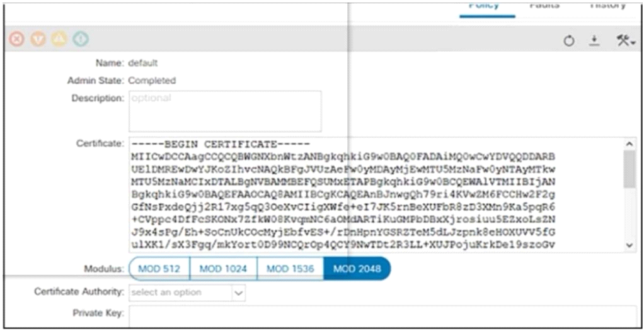The height and width of the screenshot is (331, 644).
Task: Switch to the Policy tab
Action: [487, 6]
